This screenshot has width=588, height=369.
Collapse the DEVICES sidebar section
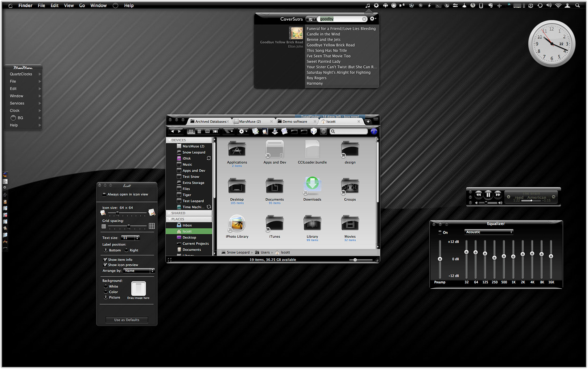169,140
